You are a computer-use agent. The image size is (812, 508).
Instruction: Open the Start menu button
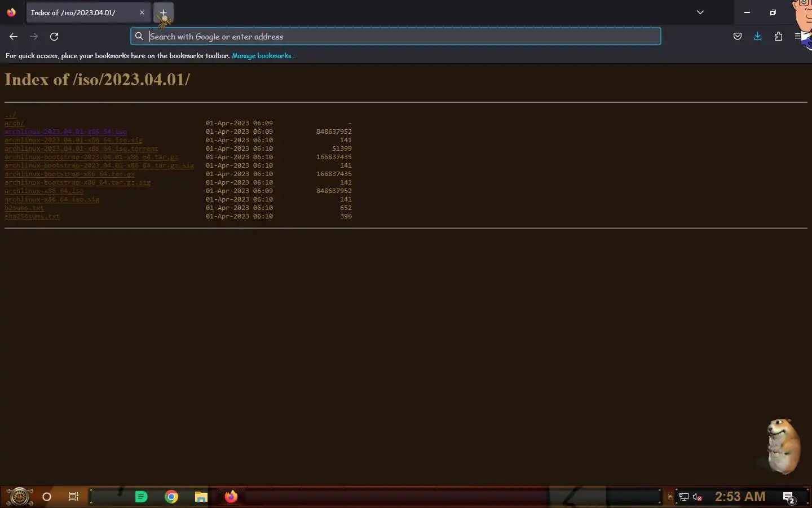click(x=19, y=497)
